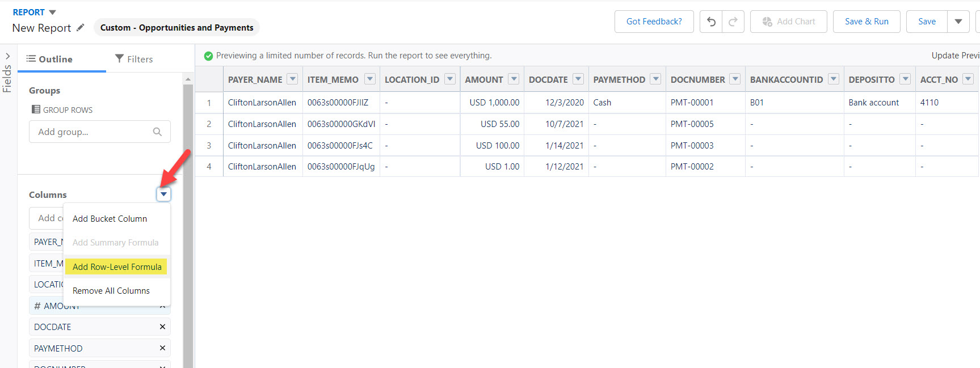This screenshot has height=368, width=980.
Task: Remove the DOCDATE column with its X
Action: coord(162,327)
